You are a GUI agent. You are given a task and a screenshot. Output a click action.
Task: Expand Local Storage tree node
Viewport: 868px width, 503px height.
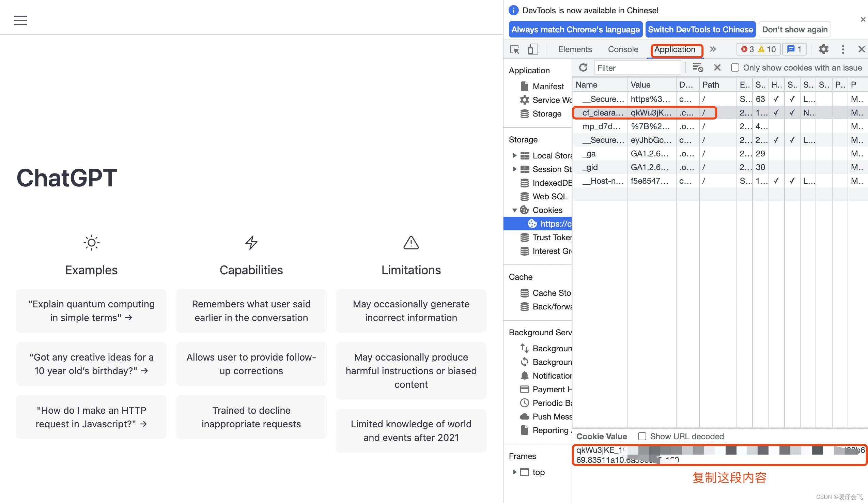coord(514,156)
